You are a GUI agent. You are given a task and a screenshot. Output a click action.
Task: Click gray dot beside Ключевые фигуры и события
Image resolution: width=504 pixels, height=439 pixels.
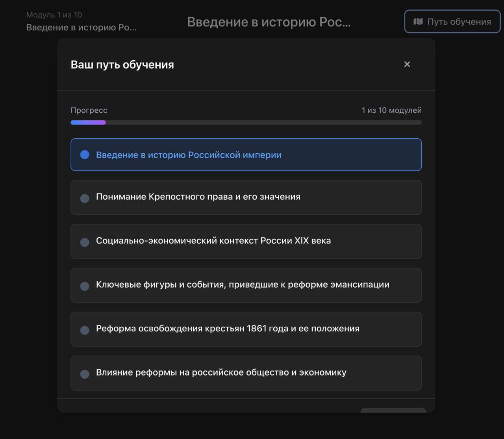tap(85, 286)
